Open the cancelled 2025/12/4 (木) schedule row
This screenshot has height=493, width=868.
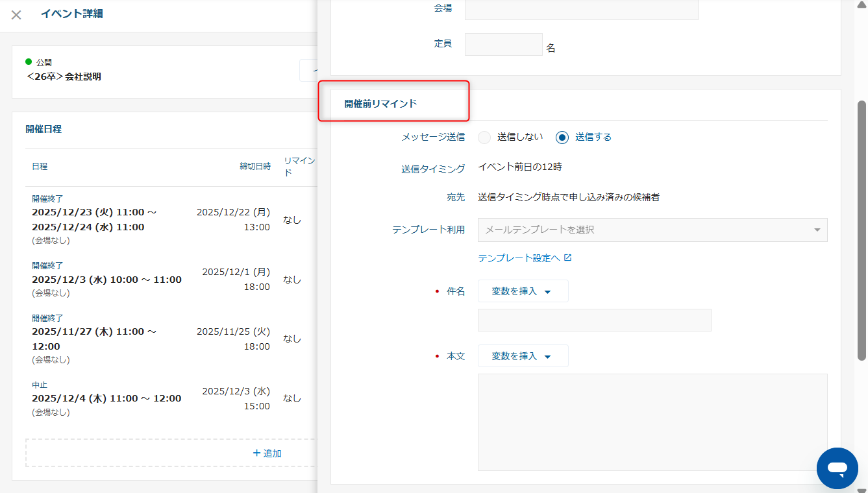[x=106, y=398]
